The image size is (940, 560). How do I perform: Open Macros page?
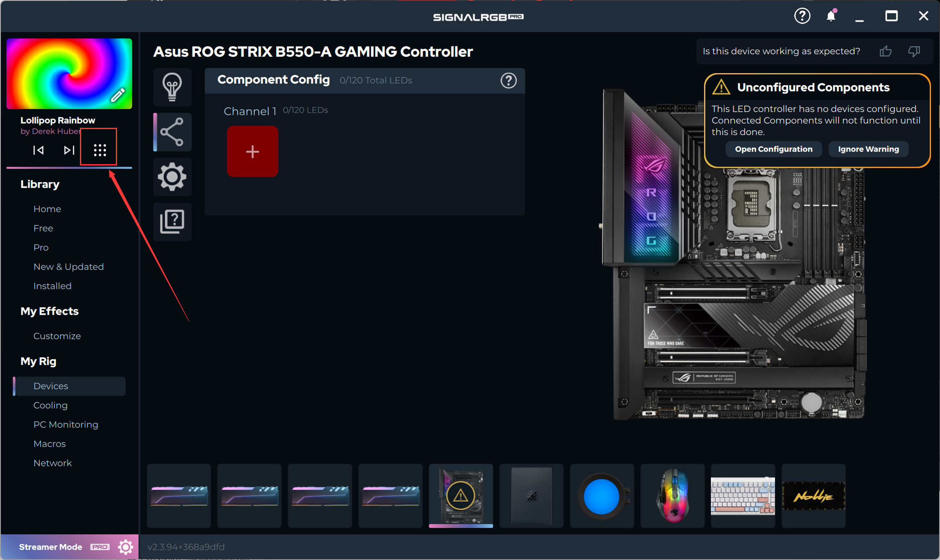coord(50,444)
